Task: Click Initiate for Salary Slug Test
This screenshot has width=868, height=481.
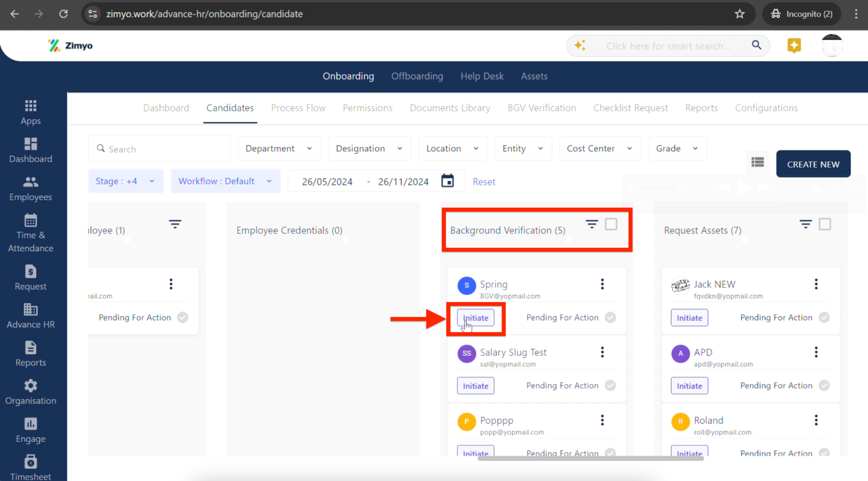Action: [x=475, y=385]
